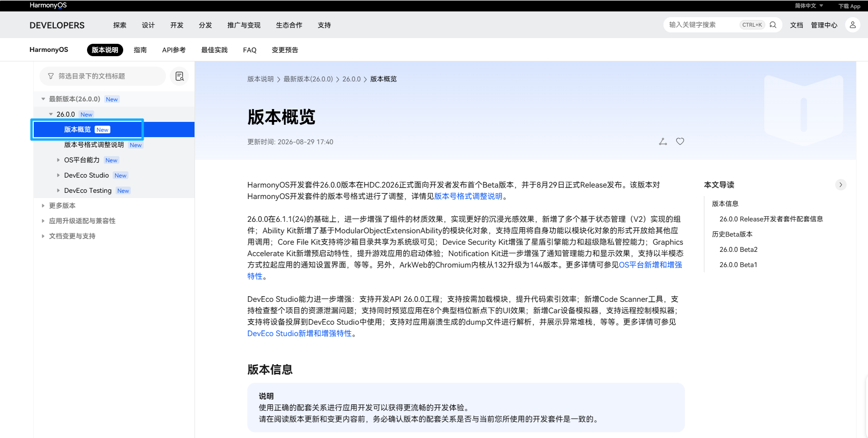
Task: Click the filter funnel icon
Action: click(51, 76)
